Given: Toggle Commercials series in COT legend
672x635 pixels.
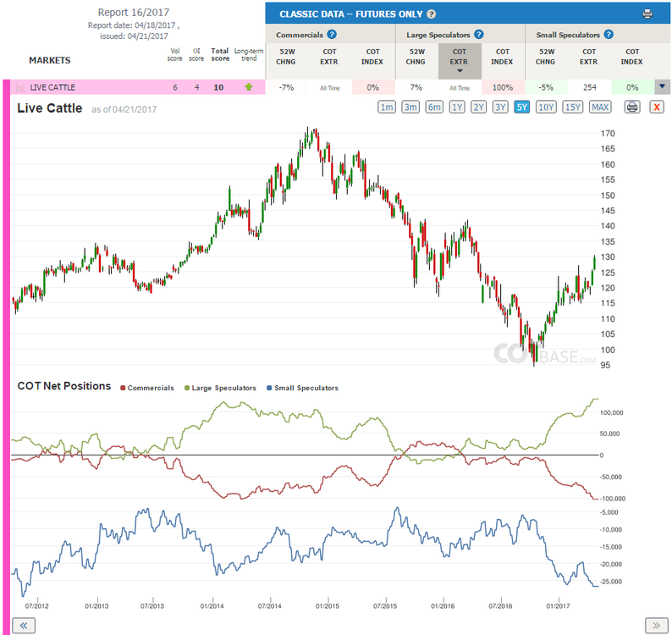Looking at the screenshot, I should [x=147, y=388].
